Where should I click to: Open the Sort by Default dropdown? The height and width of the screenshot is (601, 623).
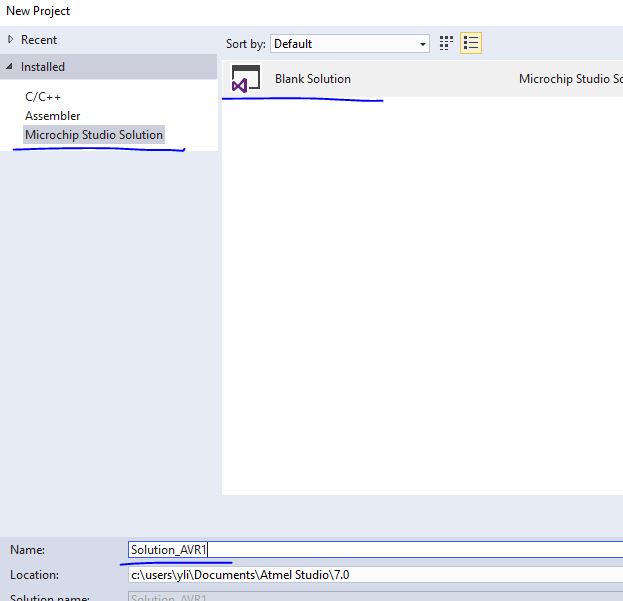350,43
